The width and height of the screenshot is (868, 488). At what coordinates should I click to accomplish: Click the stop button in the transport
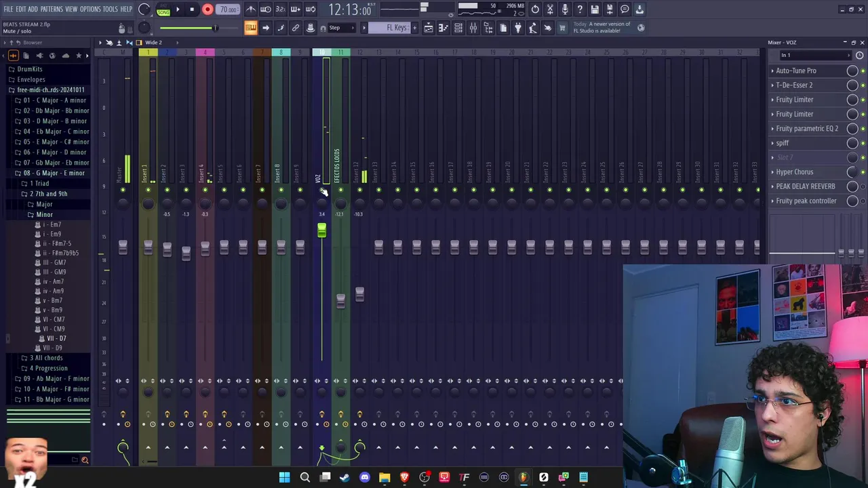192,9
